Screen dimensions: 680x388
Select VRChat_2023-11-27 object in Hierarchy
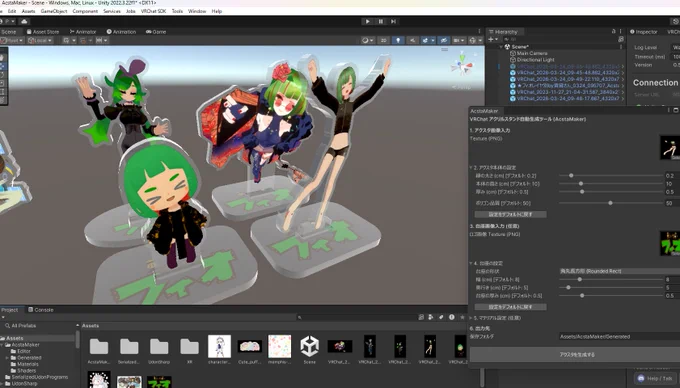(567, 92)
